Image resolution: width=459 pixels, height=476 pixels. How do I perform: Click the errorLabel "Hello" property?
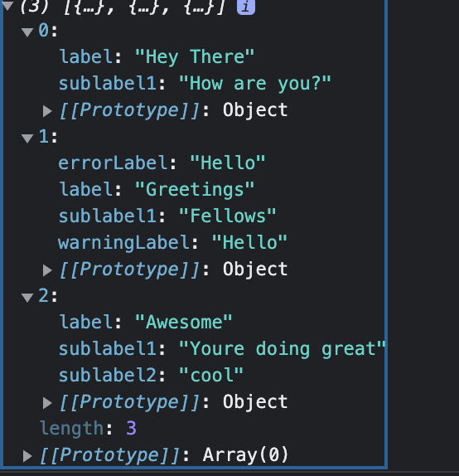pyautogui.click(x=162, y=163)
